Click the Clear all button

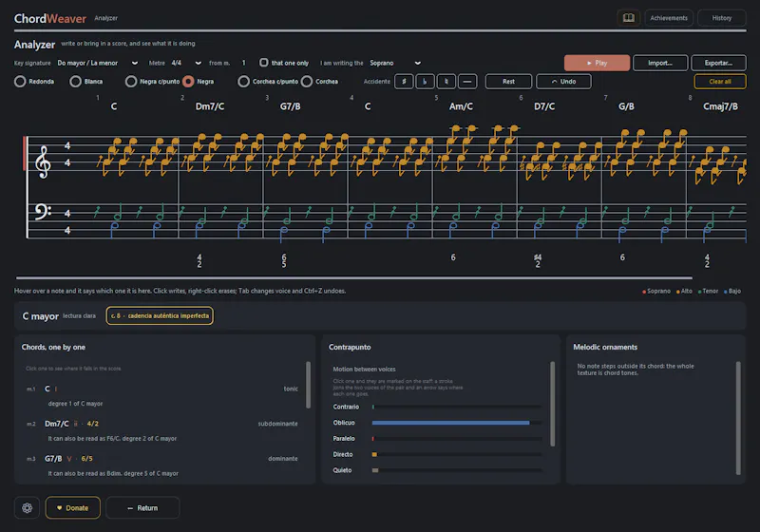(x=720, y=82)
